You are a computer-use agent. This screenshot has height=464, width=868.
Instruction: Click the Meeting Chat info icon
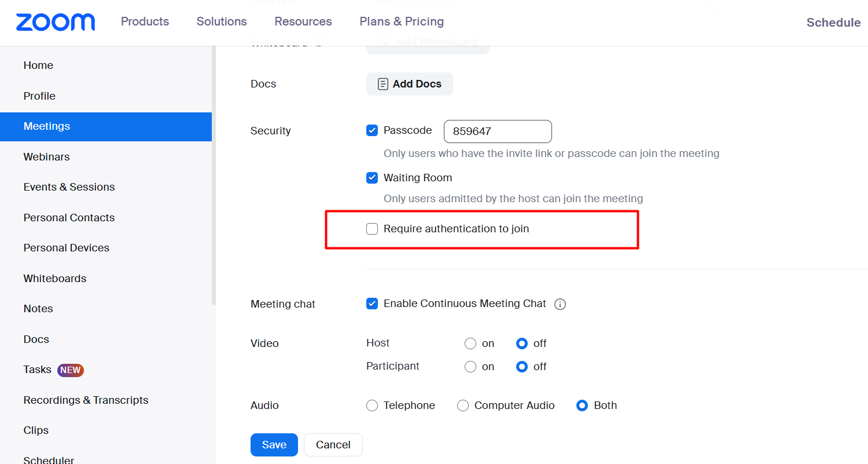coord(560,304)
